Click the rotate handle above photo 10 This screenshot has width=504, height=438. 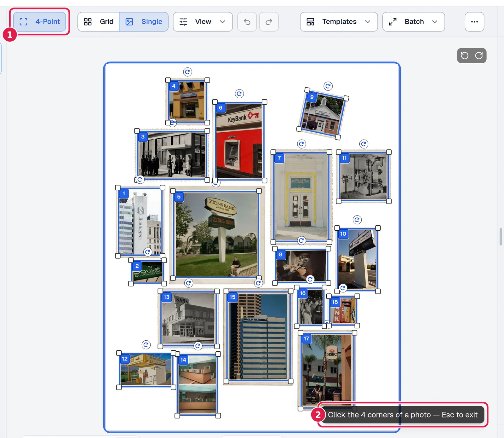(357, 220)
